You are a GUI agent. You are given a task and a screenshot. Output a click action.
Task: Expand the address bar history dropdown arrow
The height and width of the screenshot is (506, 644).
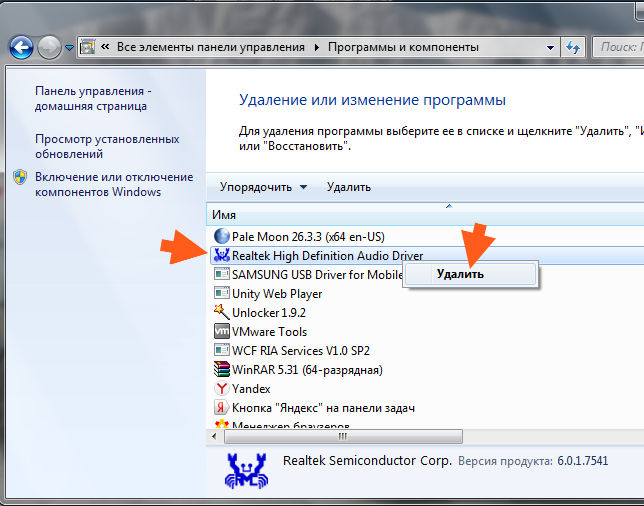coord(550,48)
